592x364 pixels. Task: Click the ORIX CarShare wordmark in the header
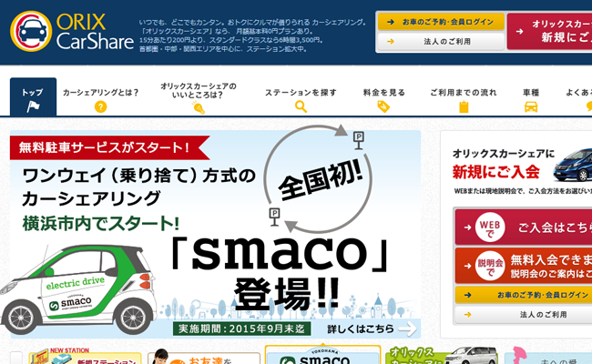(95, 32)
